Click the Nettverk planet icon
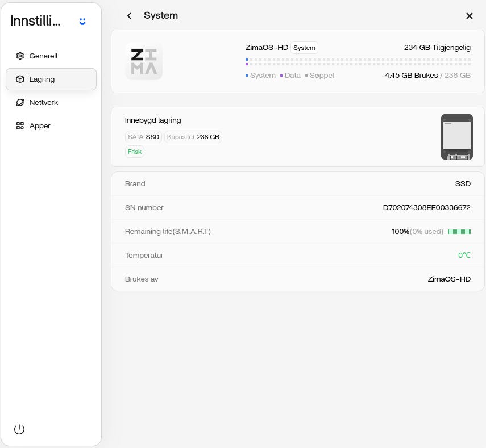 [x=20, y=102]
